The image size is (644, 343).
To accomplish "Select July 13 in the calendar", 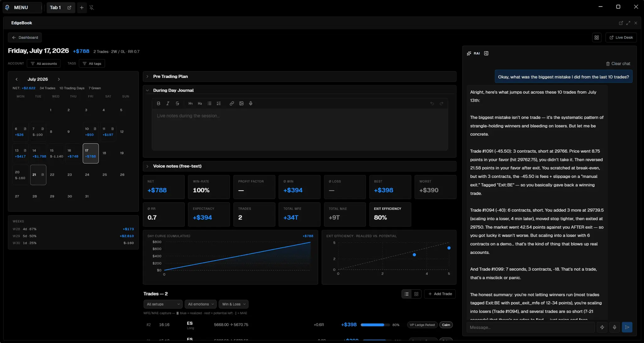I will 21,153.
